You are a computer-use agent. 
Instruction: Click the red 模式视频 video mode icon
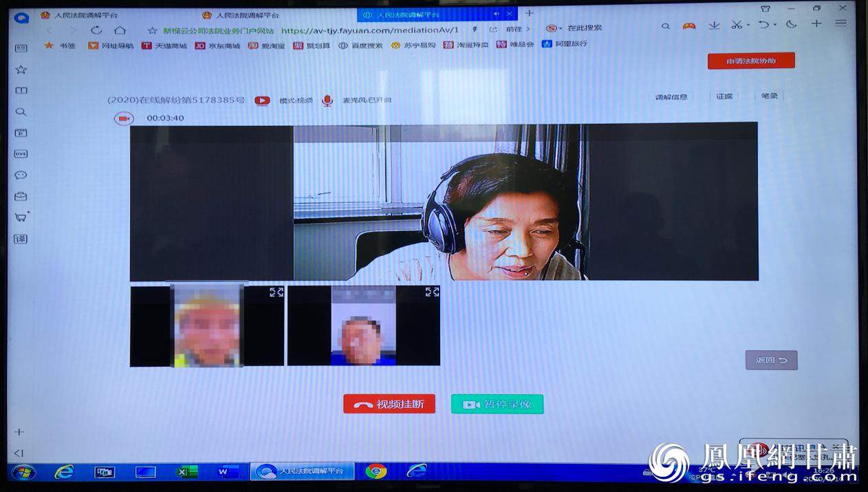click(262, 100)
